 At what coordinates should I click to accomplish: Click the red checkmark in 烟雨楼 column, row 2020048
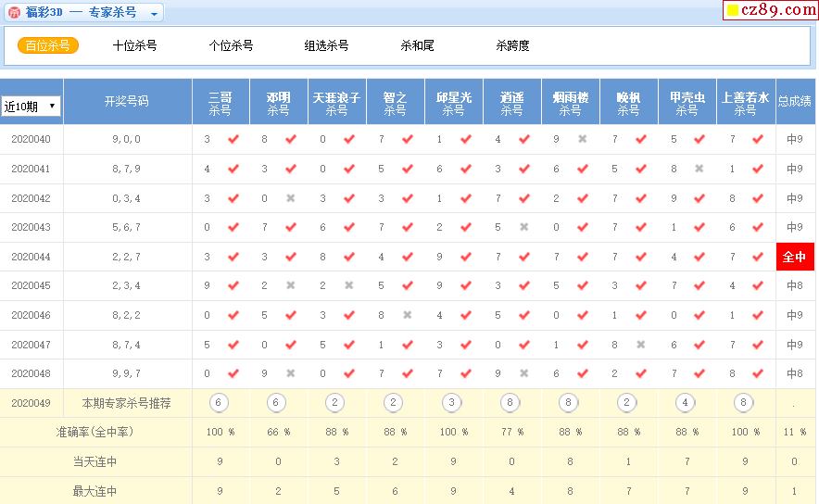point(583,373)
